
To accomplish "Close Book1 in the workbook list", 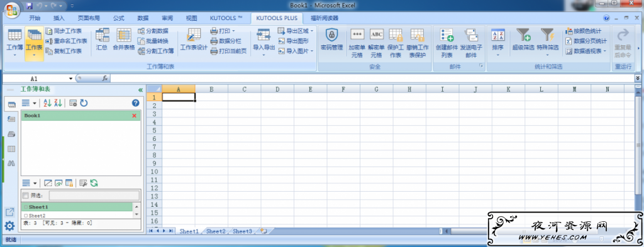I will (x=135, y=116).
